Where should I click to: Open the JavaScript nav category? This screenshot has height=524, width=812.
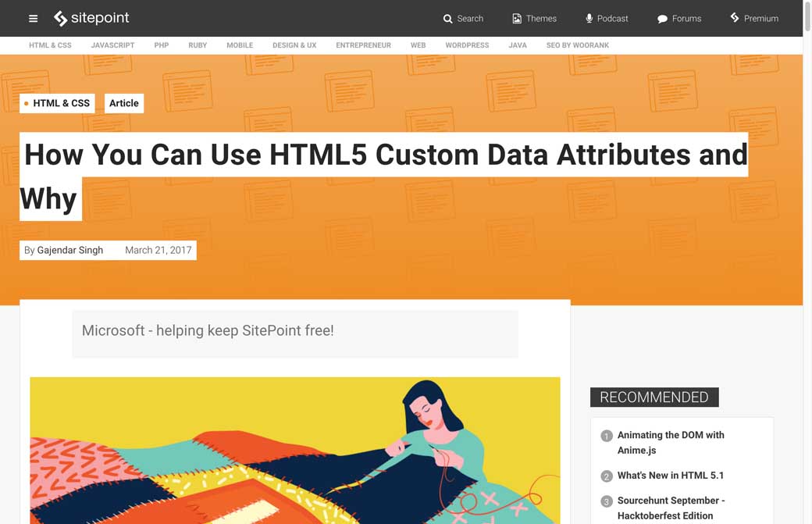coord(112,45)
